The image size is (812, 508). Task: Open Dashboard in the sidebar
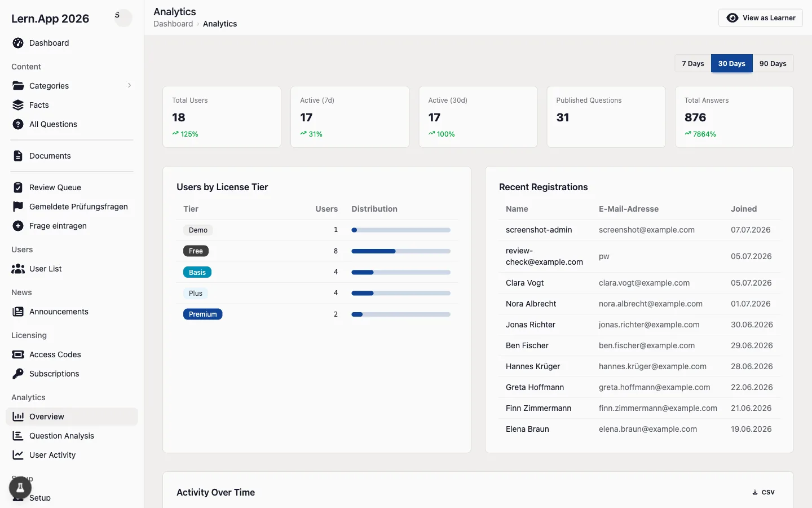(x=72, y=43)
